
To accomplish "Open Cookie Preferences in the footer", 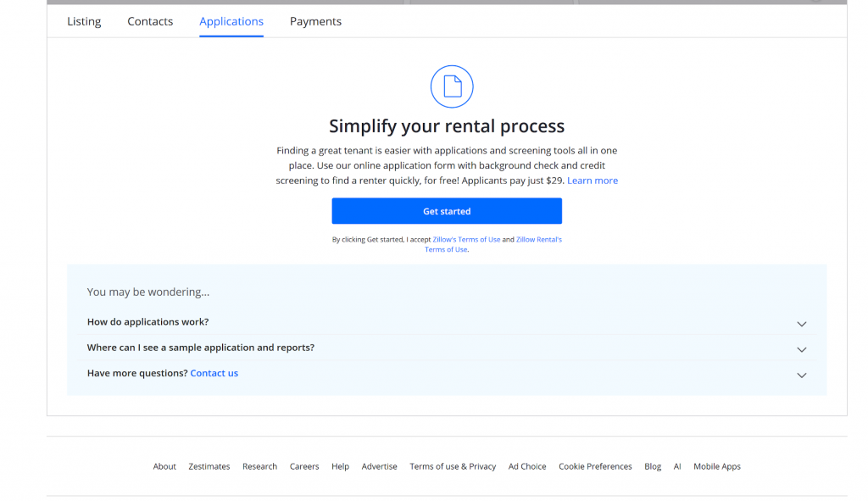I will [x=595, y=467].
